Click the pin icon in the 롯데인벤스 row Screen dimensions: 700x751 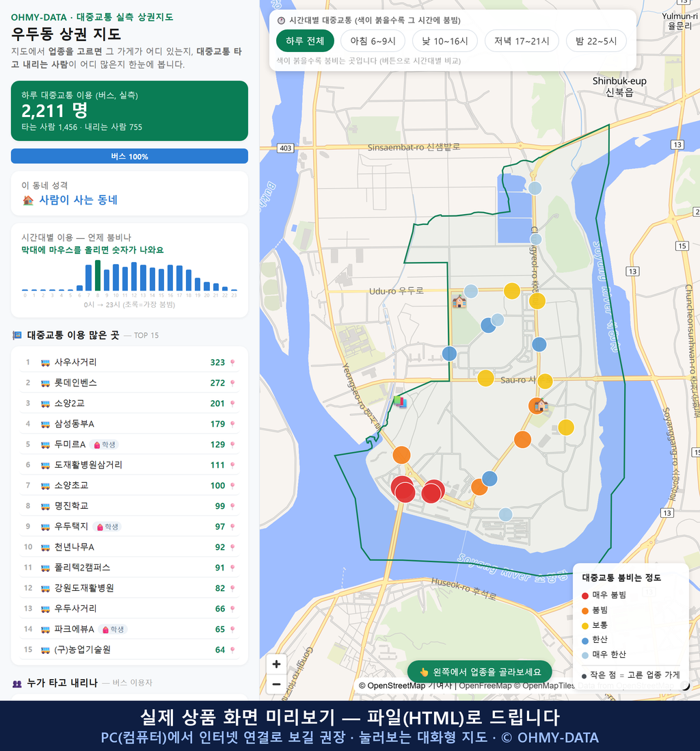point(232,383)
